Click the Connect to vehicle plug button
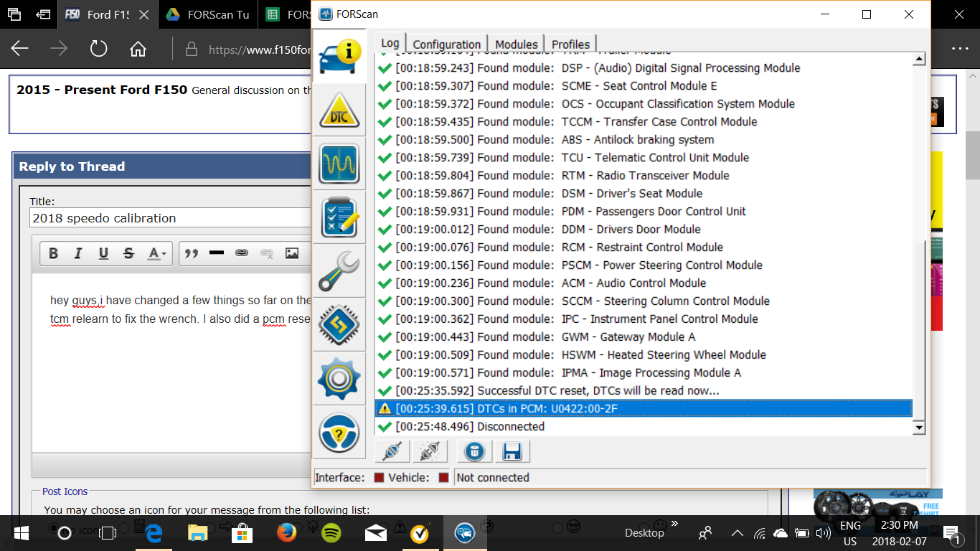Image resolution: width=980 pixels, height=551 pixels. pos(392,451)
